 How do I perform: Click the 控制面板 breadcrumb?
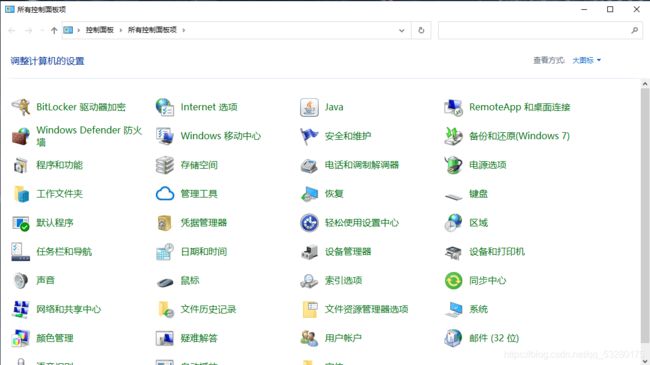[x=99, y=30]
